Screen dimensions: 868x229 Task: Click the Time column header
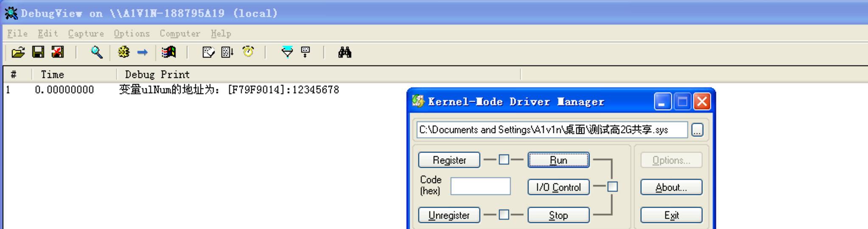point(74,75)
